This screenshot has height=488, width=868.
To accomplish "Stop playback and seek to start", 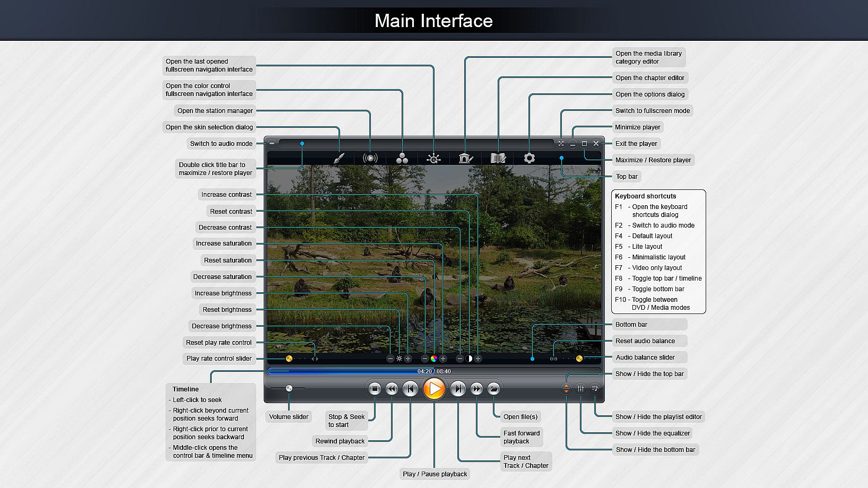I will tap(375, 389).
